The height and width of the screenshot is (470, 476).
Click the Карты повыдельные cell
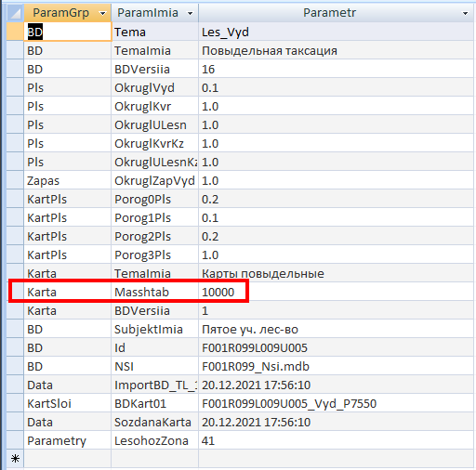coord(336,273)
